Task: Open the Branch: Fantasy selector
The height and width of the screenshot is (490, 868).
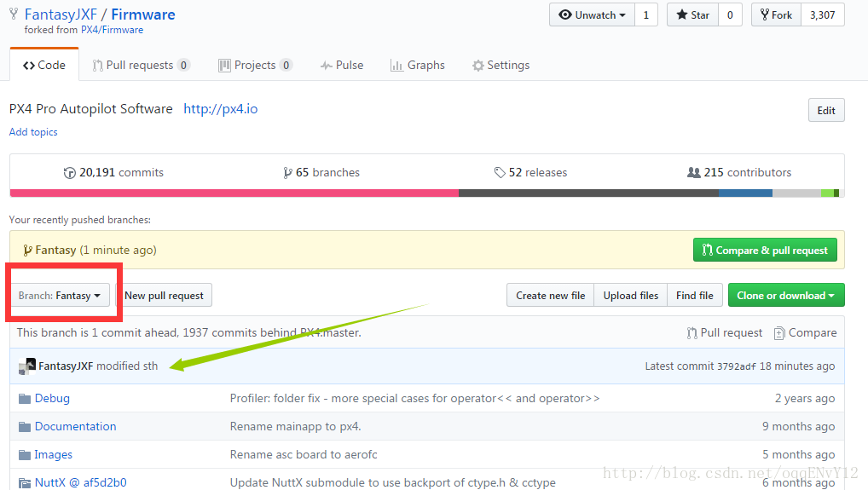Action: click(59, 296)
